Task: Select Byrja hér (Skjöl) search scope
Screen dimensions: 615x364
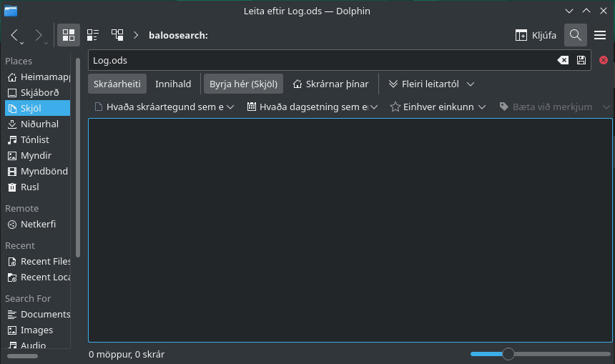Action: click(x=243, y=84)
